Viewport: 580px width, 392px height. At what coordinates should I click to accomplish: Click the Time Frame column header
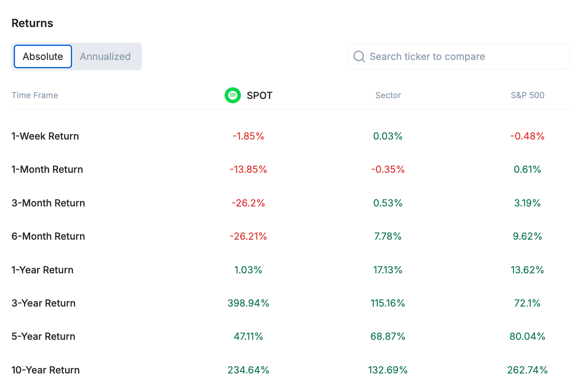pyautogui.click(x=35, y=95)
